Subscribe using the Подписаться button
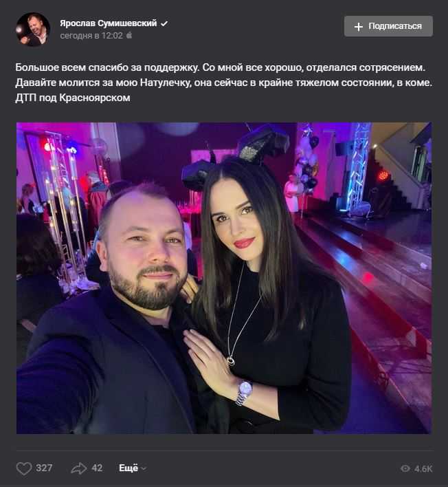 388,26
